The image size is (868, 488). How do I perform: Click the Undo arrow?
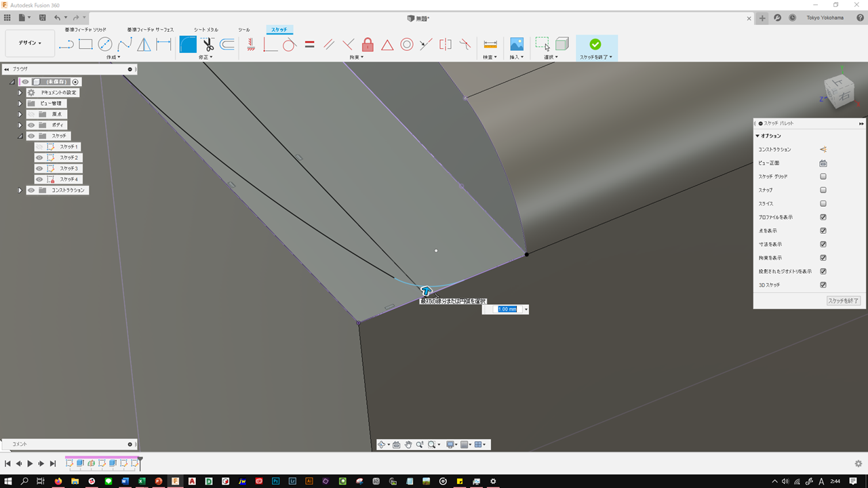tap(58, 18)
